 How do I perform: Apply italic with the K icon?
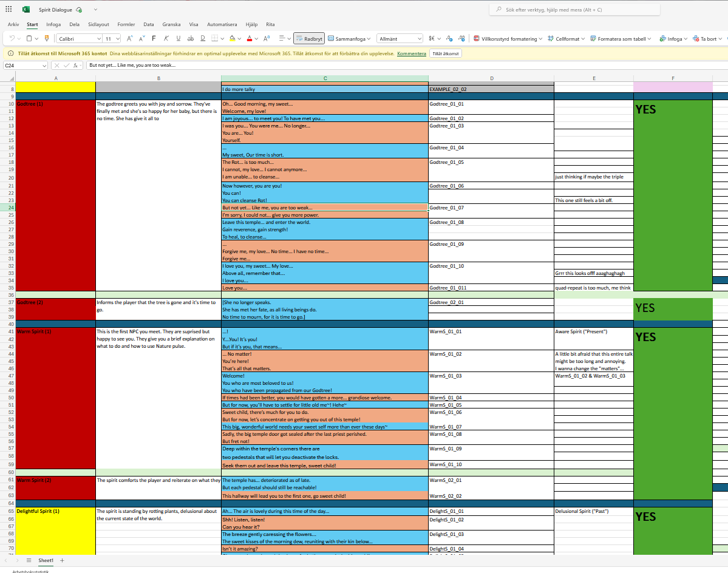point(166,38)
